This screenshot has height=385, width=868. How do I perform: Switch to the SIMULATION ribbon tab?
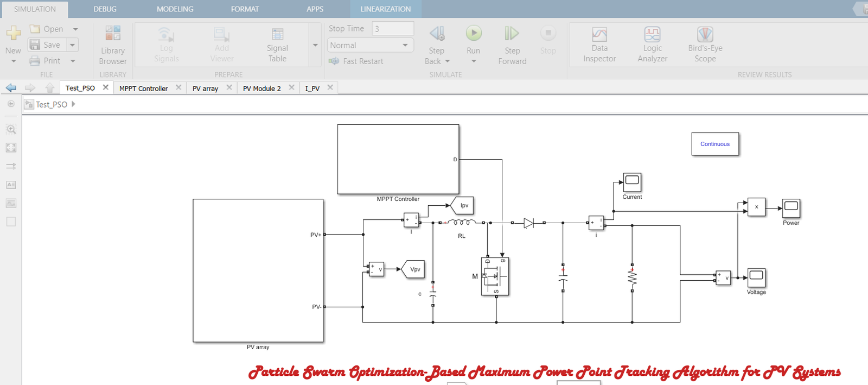pos(35,9)
